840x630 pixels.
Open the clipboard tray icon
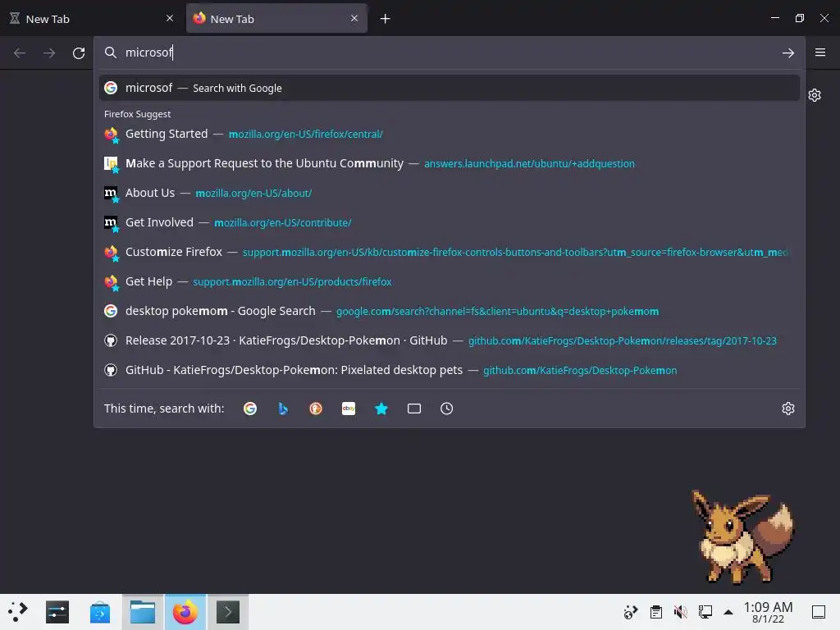coord(655,612)
